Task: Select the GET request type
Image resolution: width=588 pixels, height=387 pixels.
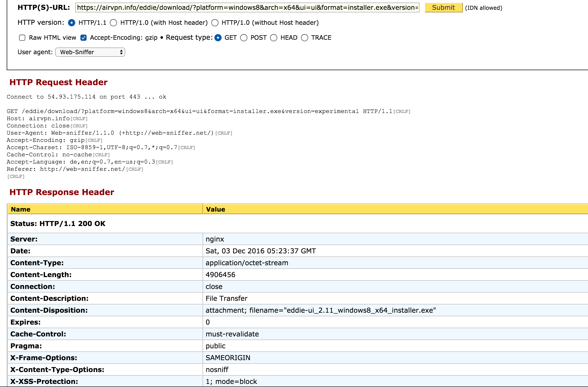Action: click(218, 38)
